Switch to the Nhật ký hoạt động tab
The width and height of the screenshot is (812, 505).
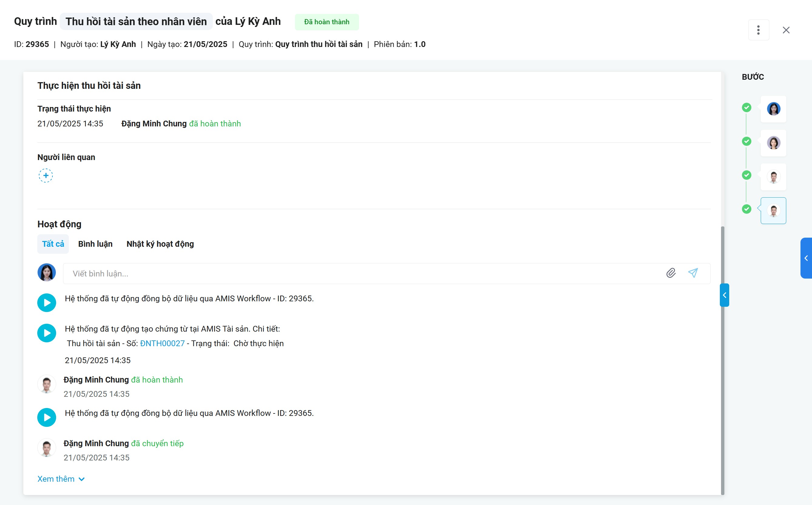[x=160, y=244]
